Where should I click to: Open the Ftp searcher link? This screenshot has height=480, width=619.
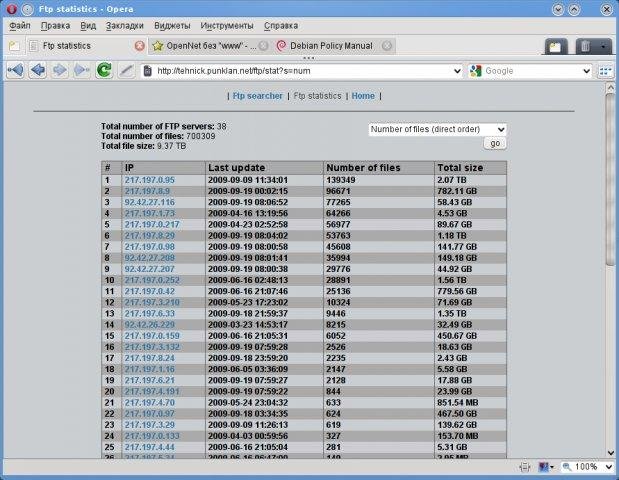(257, 96)
